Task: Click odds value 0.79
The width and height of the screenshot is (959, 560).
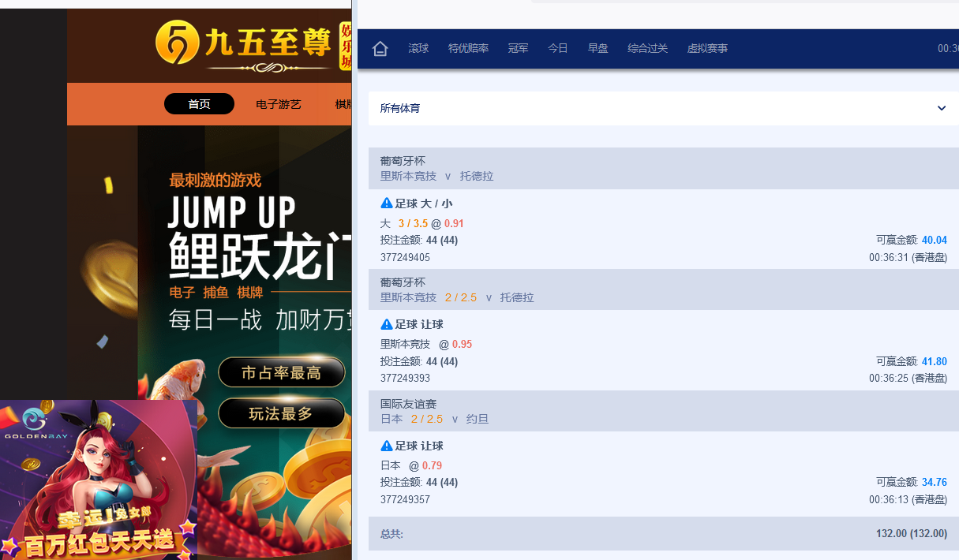Action: (432, 465)
